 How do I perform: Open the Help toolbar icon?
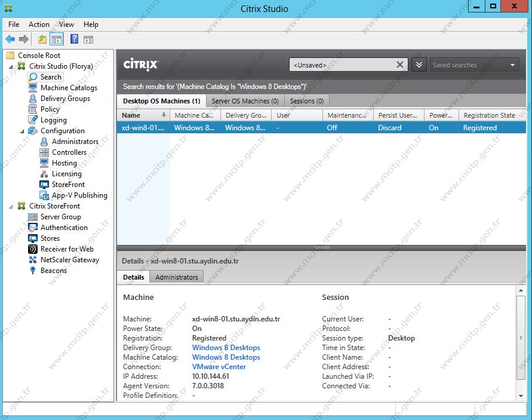tap(74, 39)
